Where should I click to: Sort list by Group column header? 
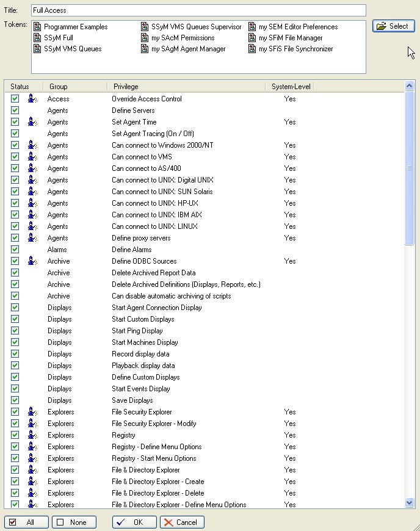pos(74,87)
